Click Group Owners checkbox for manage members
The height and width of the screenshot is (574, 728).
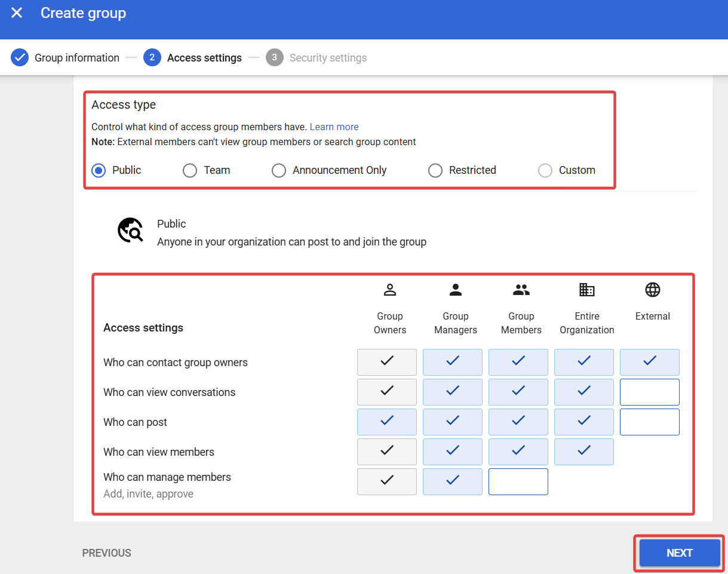point(387,481)
